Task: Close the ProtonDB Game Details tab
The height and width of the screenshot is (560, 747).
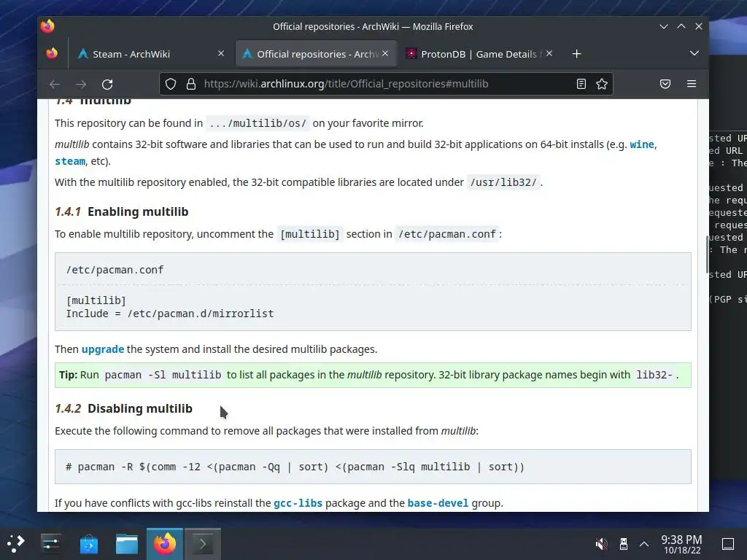Action: point(549,53)
